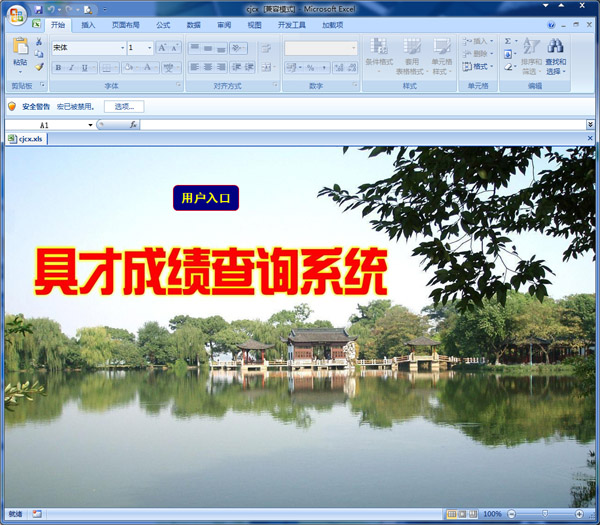Open the Page Layout (页面布局) tab
The image size is (600, 525).
click(x=126, y=25)
